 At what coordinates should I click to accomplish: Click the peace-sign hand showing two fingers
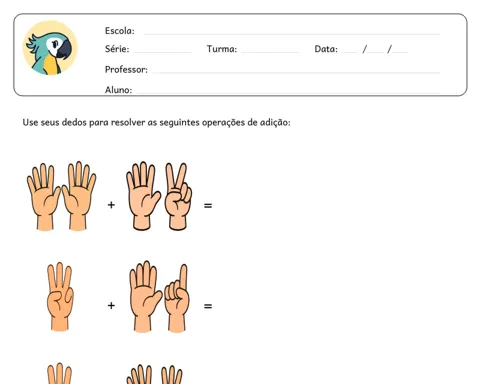(179, 196)
